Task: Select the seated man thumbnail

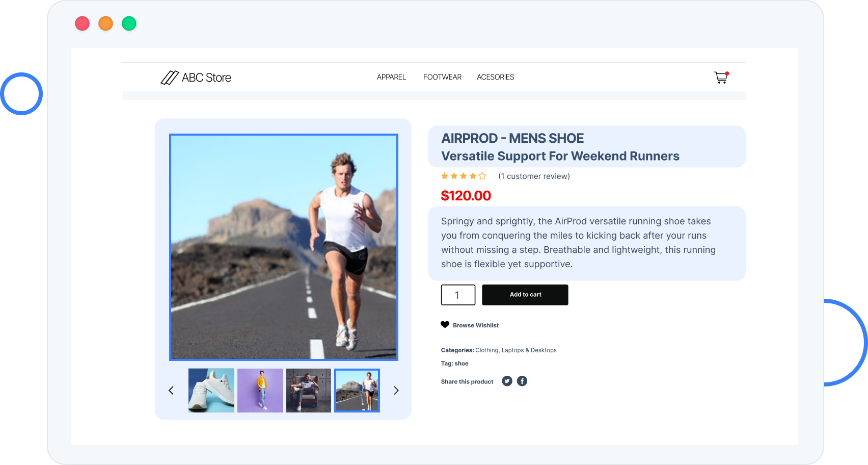Action: tap(309, 391)
